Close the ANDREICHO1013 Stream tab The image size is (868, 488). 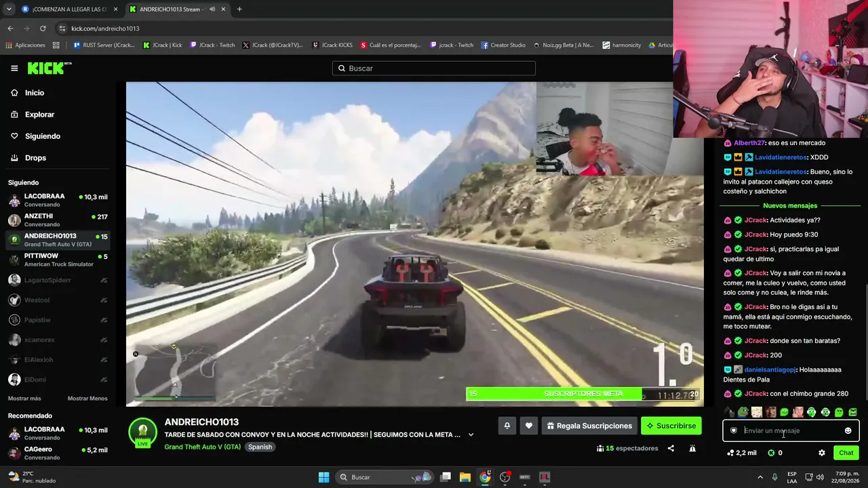point(223,9)
